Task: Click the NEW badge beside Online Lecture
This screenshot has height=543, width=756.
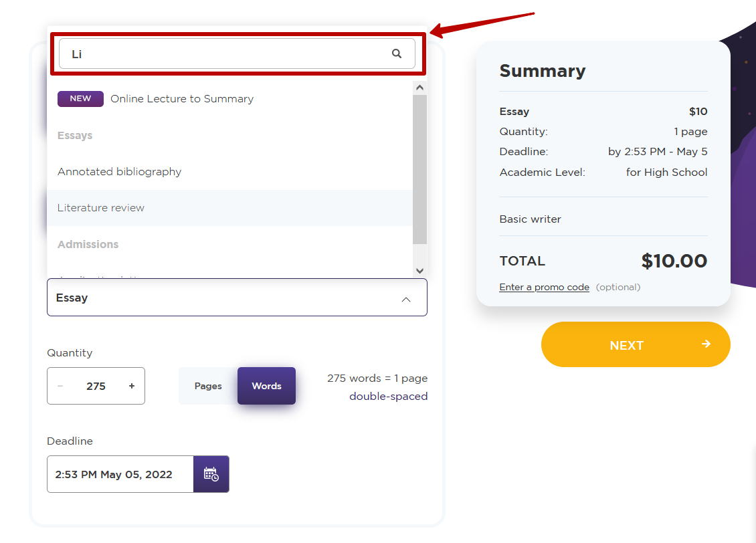Action: [x=80, y=98]
